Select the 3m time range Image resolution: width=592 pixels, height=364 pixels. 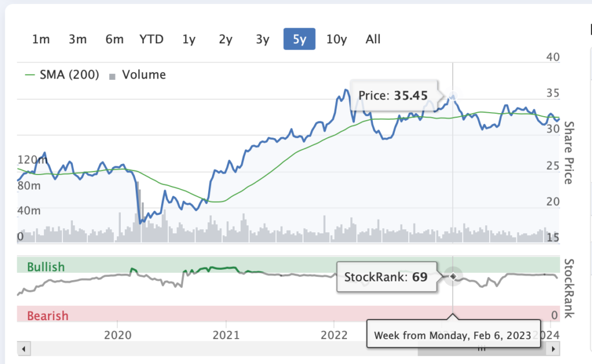click(77, 39)
